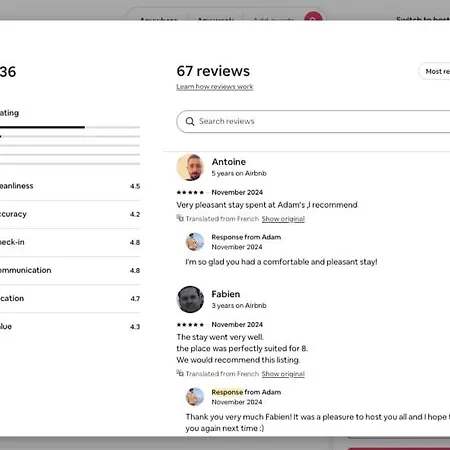Click the Search reviews field
This screenshot has width=450, height=450.
(x=313, y=121)
